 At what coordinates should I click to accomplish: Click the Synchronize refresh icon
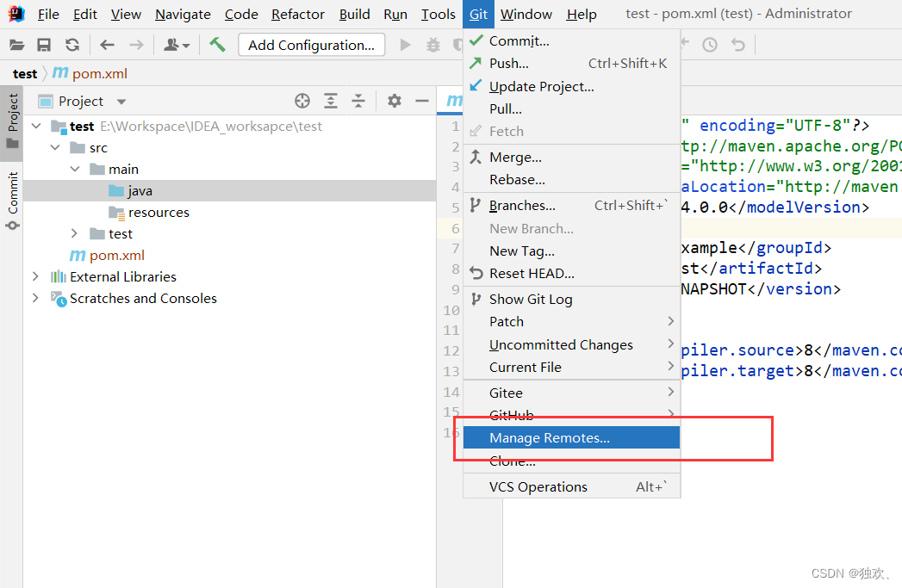(72, 45)
